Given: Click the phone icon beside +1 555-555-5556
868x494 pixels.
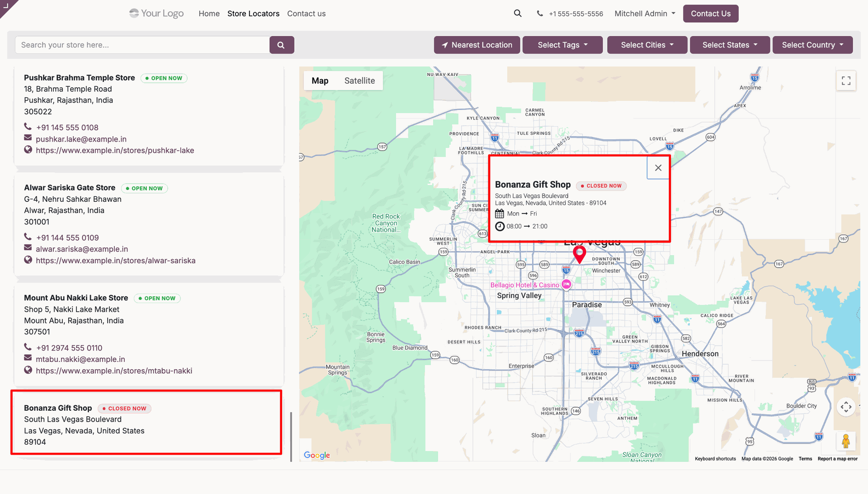Looking at the screenshot, I should 540,14.
